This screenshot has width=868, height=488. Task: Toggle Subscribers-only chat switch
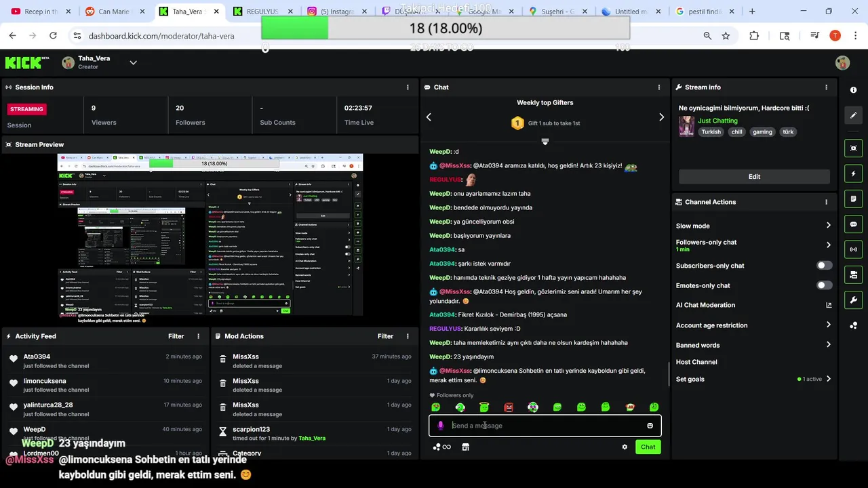pyautogui.click(x=824, y=266)
